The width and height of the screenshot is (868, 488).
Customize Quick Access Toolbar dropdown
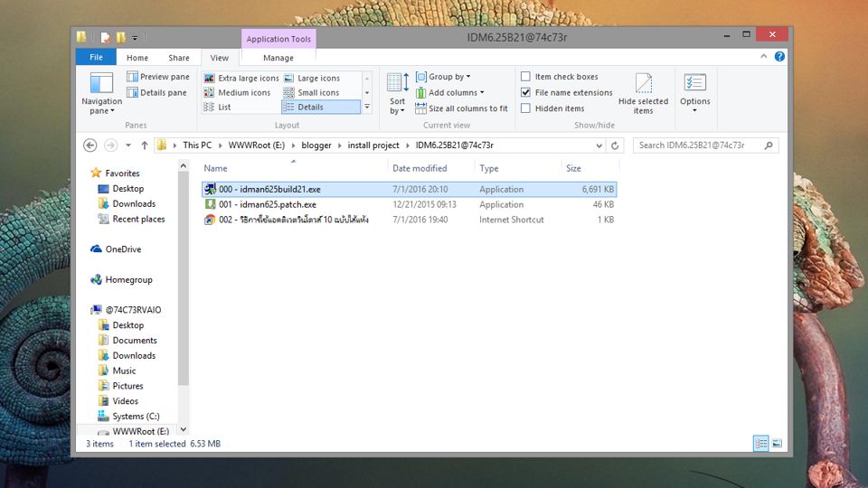click(135, 38)
